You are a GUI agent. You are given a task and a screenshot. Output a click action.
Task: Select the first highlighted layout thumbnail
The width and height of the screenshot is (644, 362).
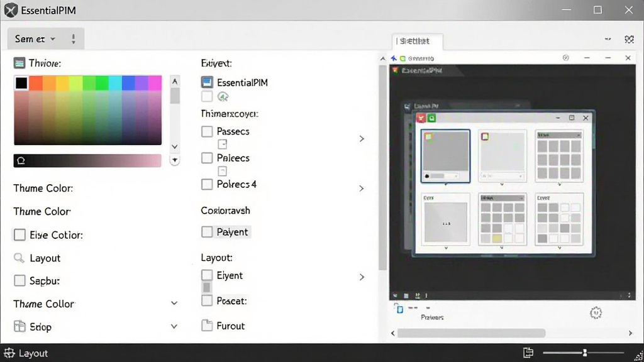445,156
